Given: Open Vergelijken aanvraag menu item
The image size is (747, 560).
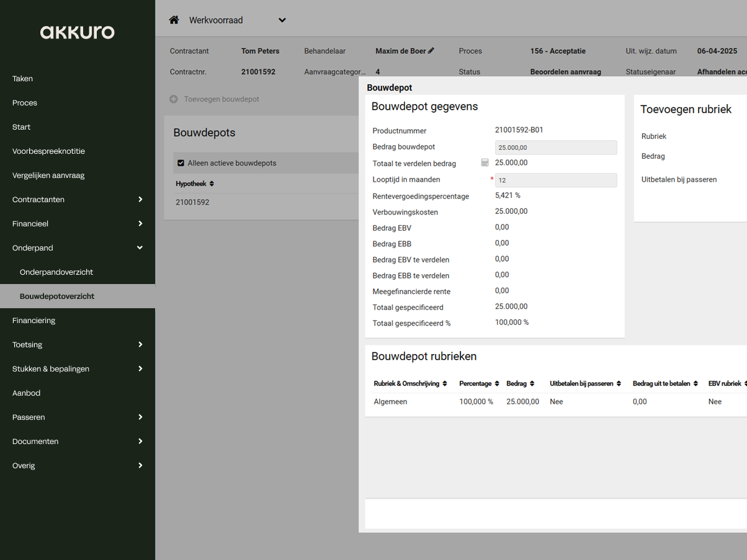Looking at the screenshot, I should (x=78, y=176).
